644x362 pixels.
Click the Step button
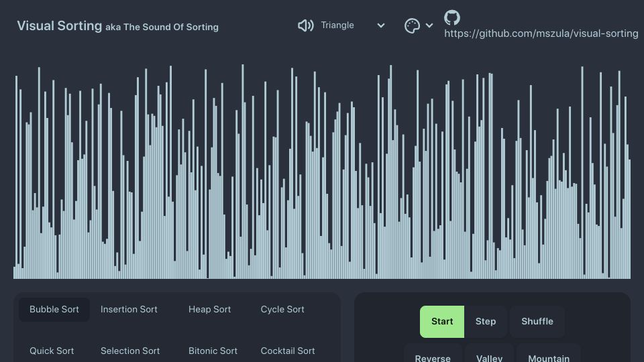(486, 321)
